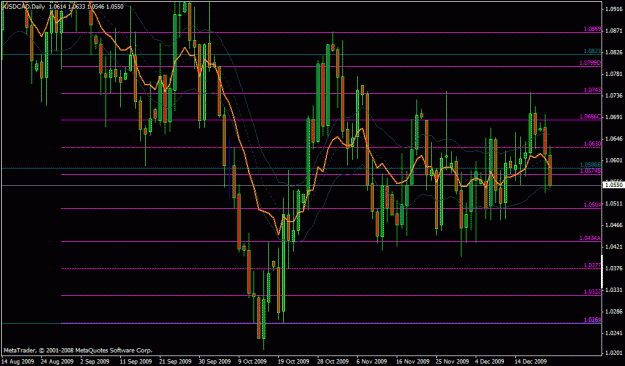Select the magenta 1.0508 level label

coord(592,205)
